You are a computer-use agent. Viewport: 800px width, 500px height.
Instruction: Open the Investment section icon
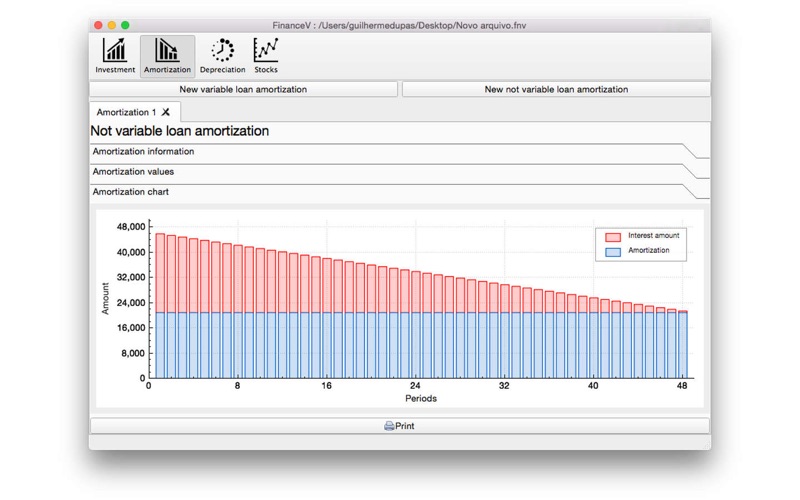click(x=115, y=56)
